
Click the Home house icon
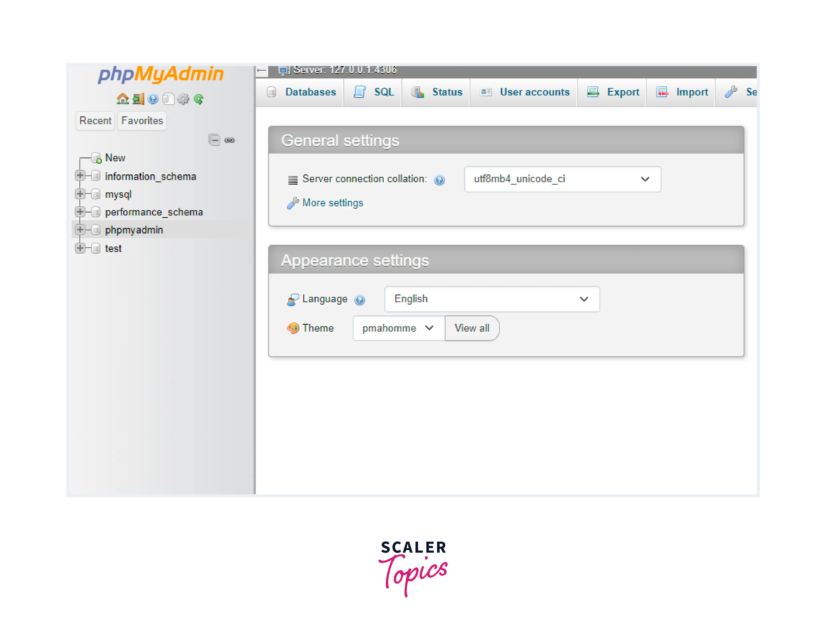[x=122, y=99]
